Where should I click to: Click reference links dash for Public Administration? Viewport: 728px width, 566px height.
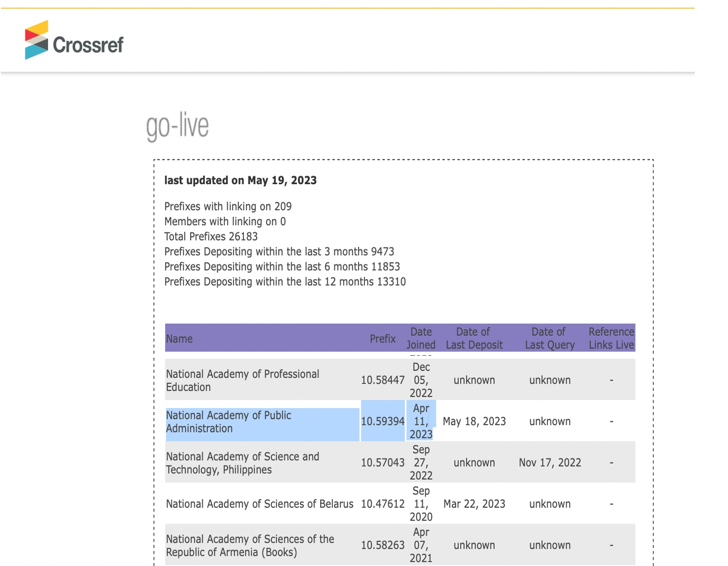(x=611, y=422)
